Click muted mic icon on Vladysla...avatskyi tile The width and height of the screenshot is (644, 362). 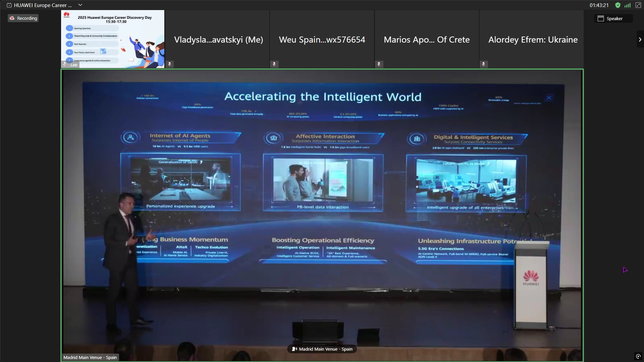pos(170,64)
